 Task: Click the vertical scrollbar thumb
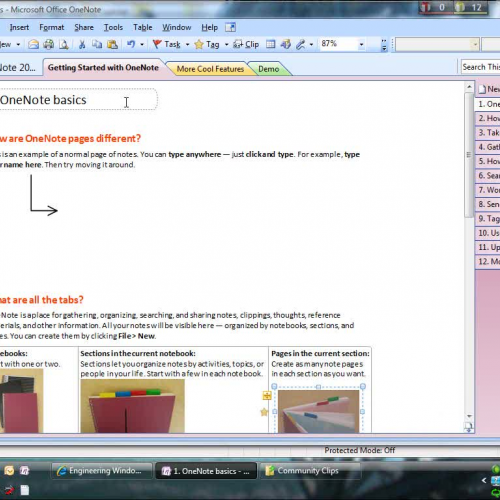[469, 155]
